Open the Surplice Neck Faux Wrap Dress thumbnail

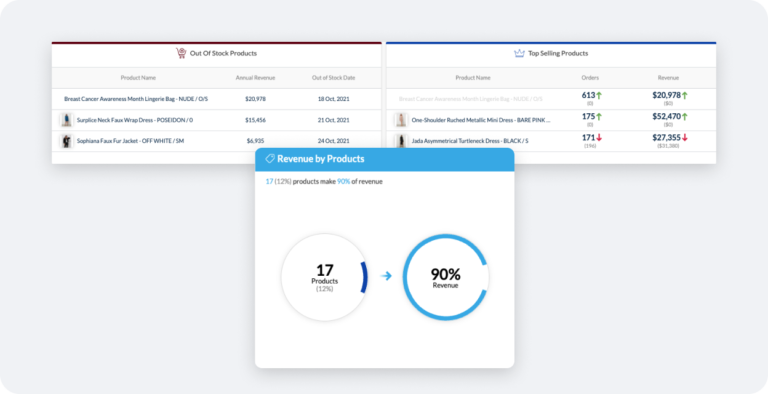[67, 120]
